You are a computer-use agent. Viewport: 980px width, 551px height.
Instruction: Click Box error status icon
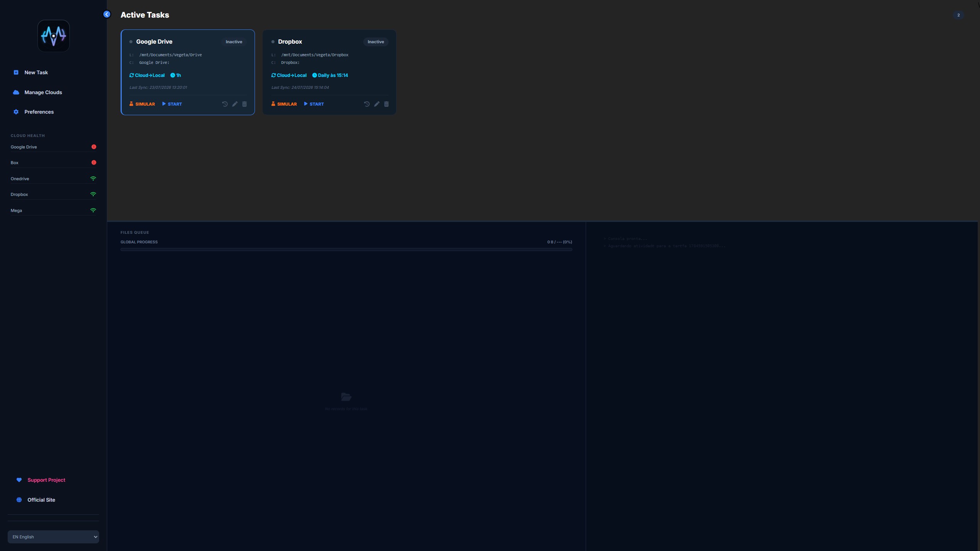point(94,162)
